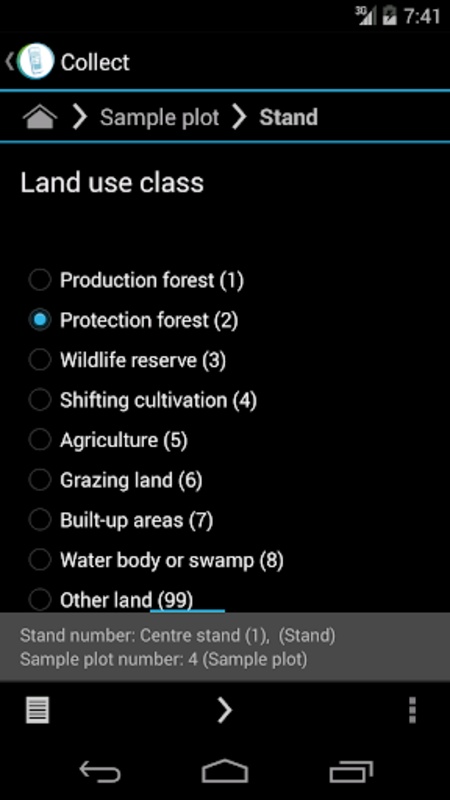This screenshot has width=450, height=800.
Task: Tap the Collect app logo icon
Action: [x=36, y=62]
